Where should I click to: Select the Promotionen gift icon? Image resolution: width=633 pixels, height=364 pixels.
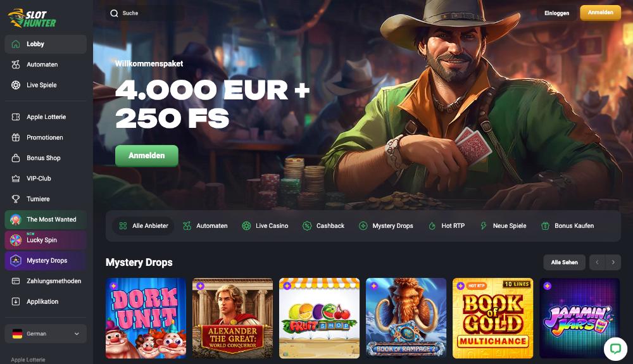pyautogui.click(x=16, y=137)
